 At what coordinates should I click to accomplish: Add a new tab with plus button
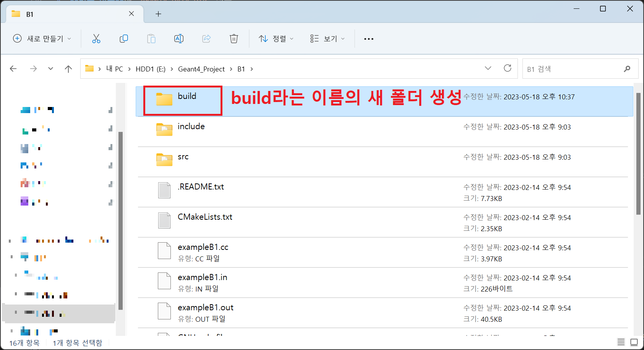click(158, 14)
